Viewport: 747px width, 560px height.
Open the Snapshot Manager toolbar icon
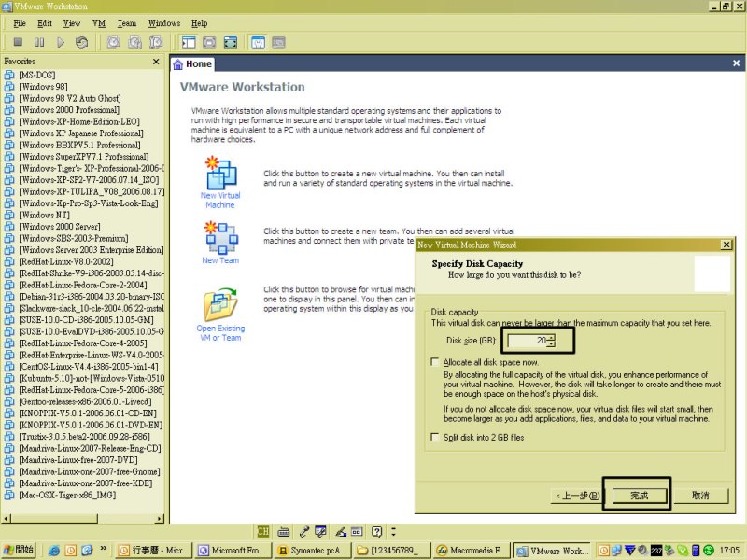[x=156, y=42]
